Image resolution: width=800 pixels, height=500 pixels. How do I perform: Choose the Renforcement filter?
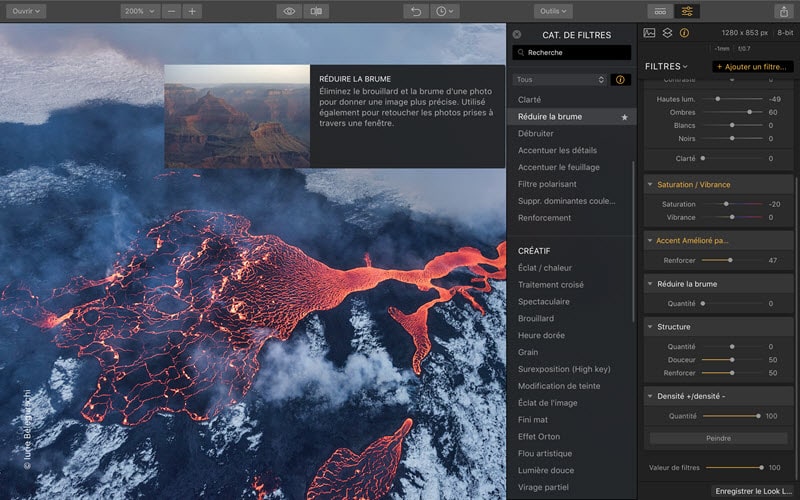point(544,217)
